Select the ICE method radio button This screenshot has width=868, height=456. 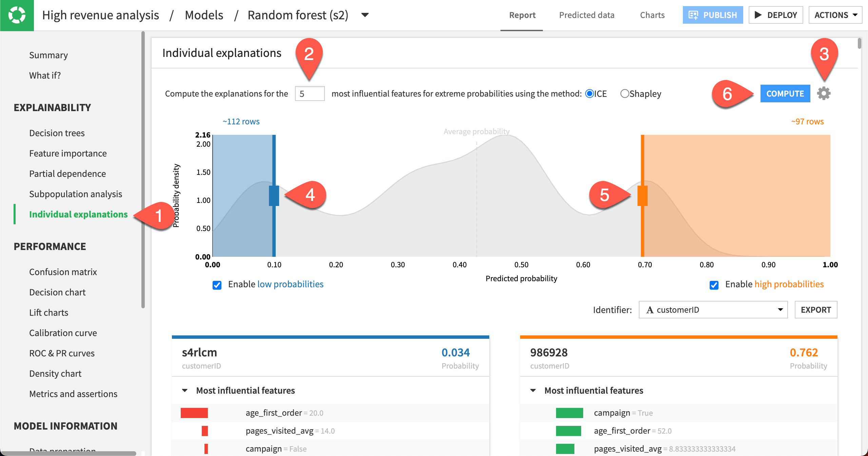[590, 94]
